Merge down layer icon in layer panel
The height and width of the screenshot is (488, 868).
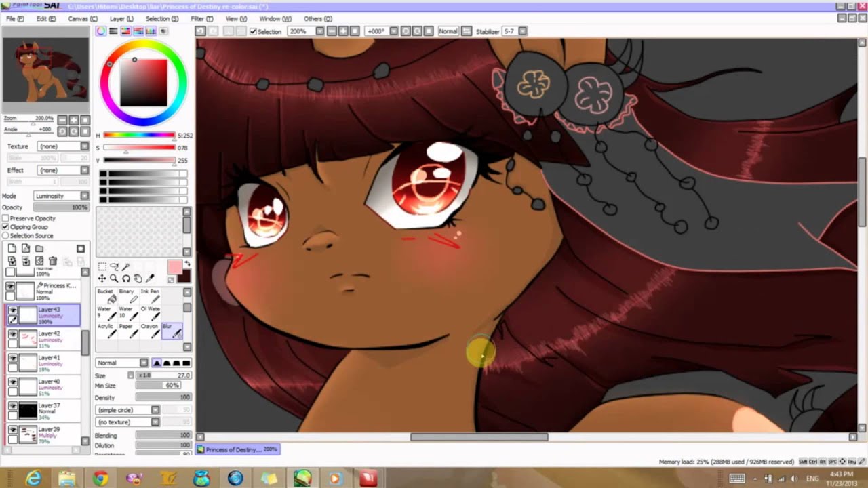tap(25, 261)
